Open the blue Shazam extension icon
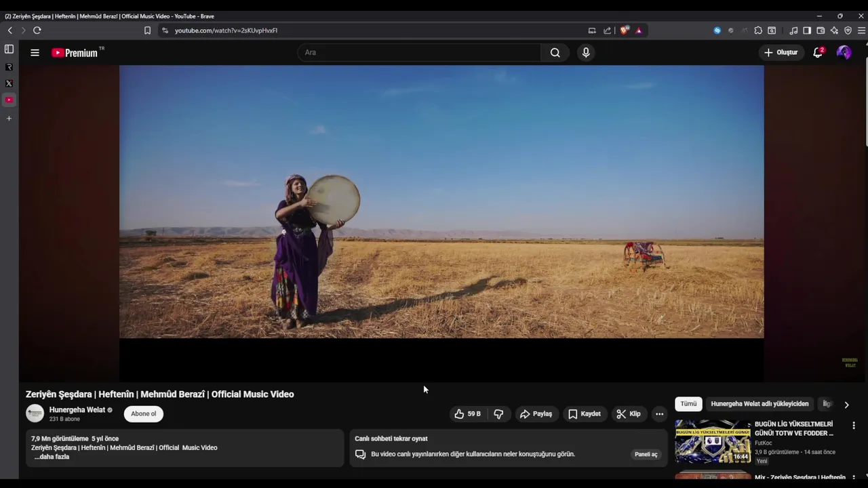Screen dimensions: 868x488 point(717,30)
